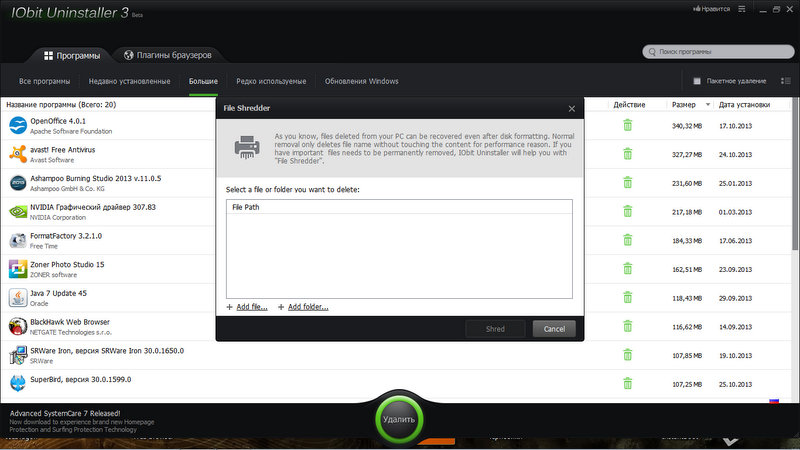Sort by the Размер column dropdown arrow
The height and width of the screenshot is (450, 800).
coord(708,105)
